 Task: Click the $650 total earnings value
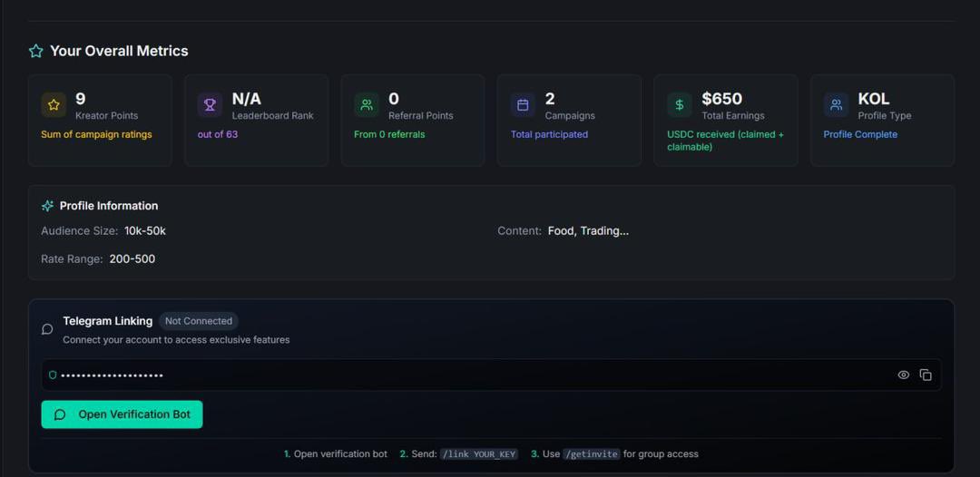pyautogui.click(x=722, y=99)
